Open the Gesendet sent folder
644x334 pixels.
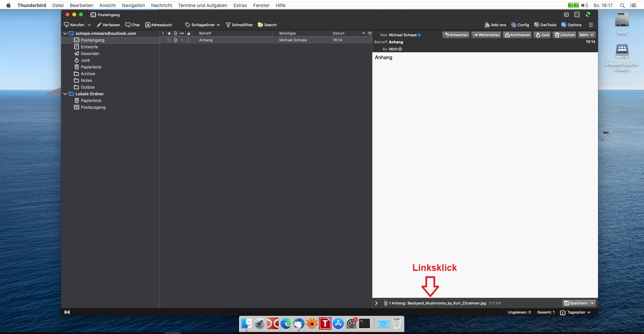click(110, 54)
